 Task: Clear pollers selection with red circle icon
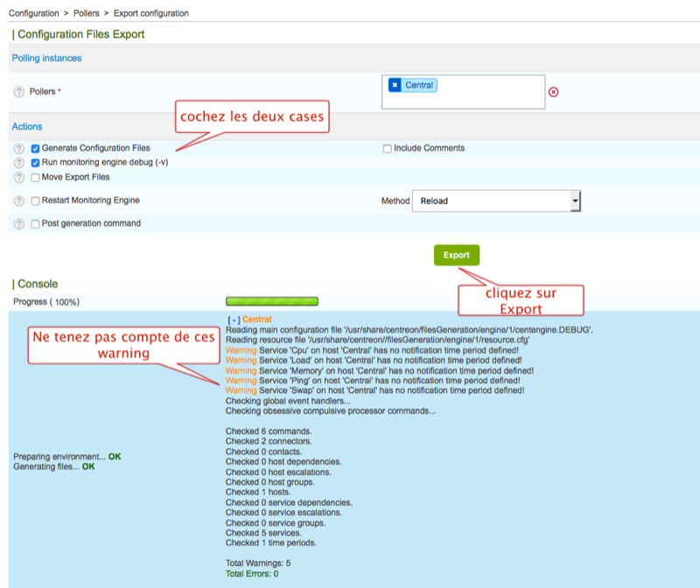pyautogui.click(x=553, y=92)
